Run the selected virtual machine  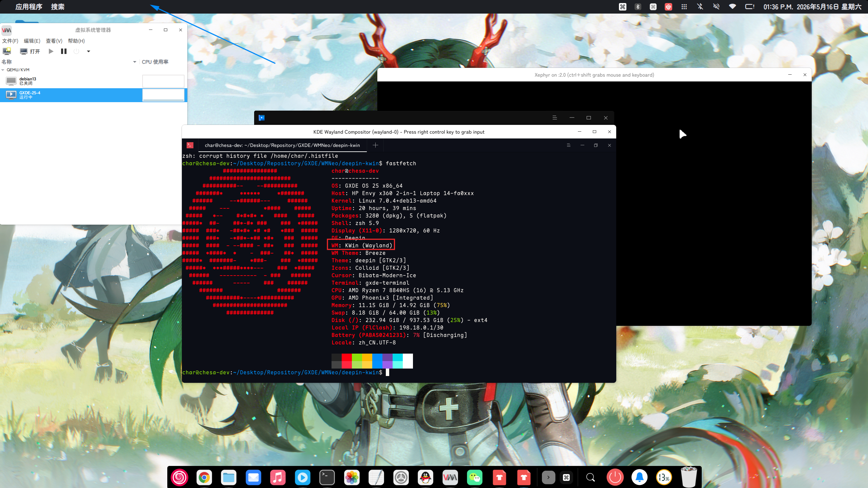point(51,51)
